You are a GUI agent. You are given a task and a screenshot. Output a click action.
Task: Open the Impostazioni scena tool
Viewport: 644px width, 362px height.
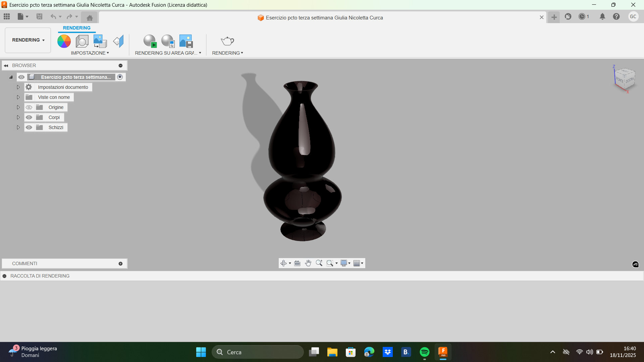pos(82,41)
